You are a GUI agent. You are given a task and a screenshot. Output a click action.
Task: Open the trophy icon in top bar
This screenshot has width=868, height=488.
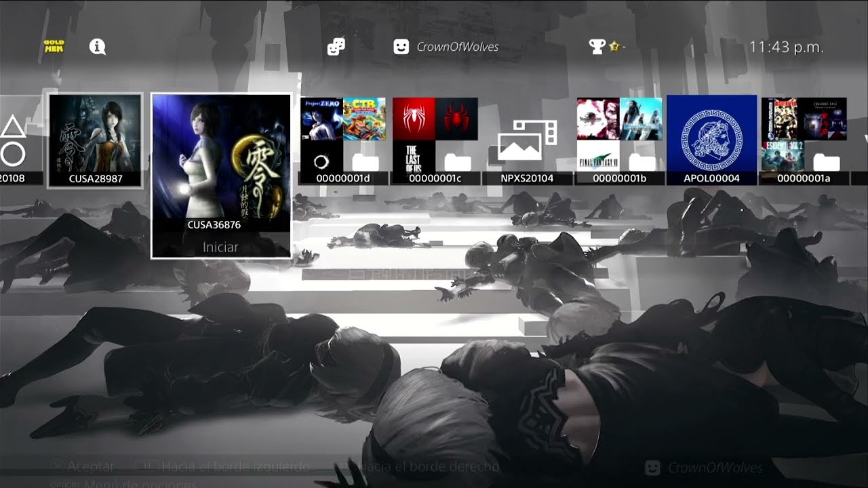tap(597, 47)
